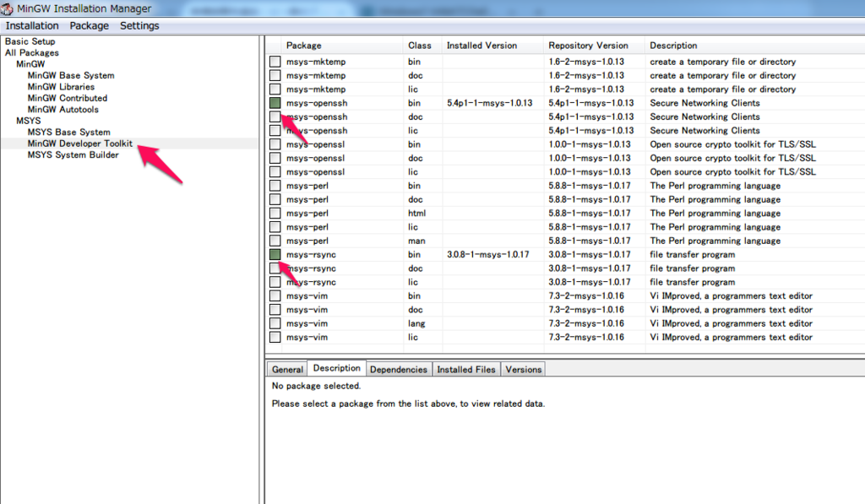Click 'No package selected.' message text
Screen dimensions: 865x504
(316, 386)
